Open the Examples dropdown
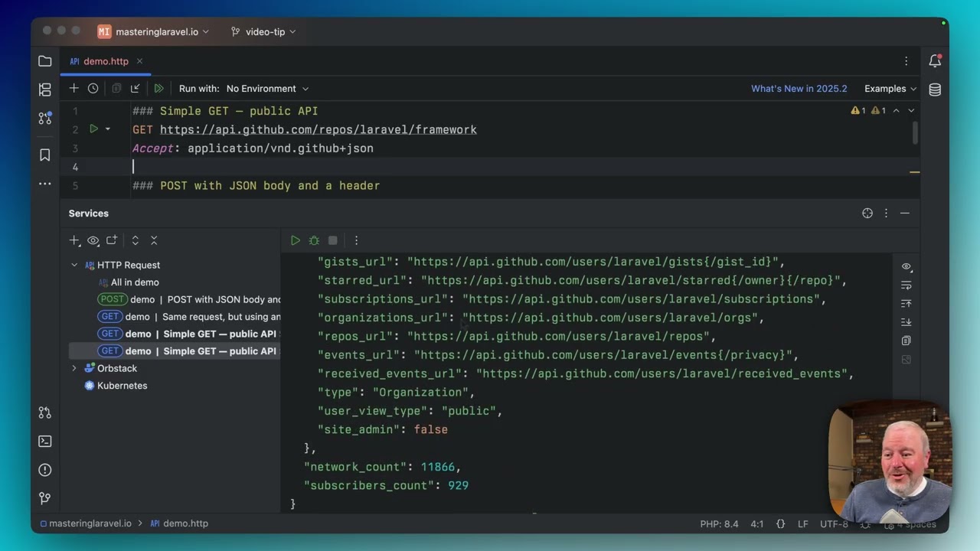The width and height of the screenshot is (980, 551). pyautogui.click(x=890, y=89)
